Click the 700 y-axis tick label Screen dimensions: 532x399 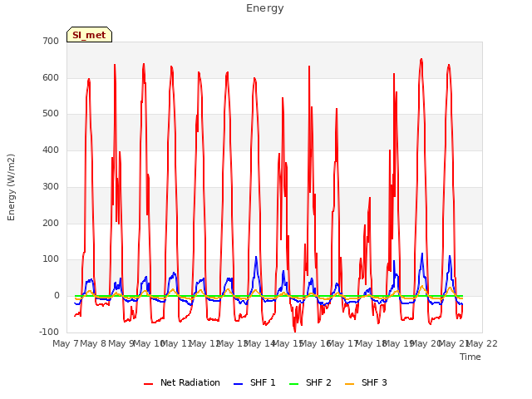point(51,41)
